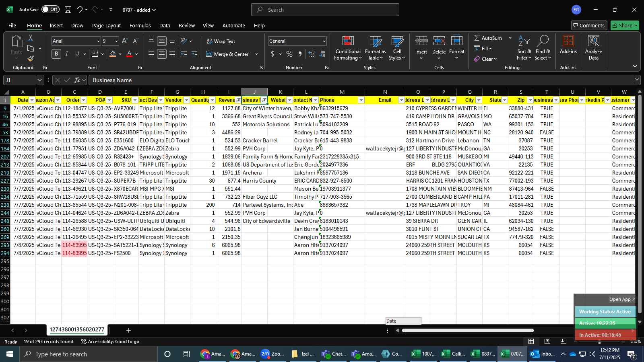This screenshot has height=362, width=644.
Task: Open the Vendor column filter dropdown
Action: tap(187, 100)
